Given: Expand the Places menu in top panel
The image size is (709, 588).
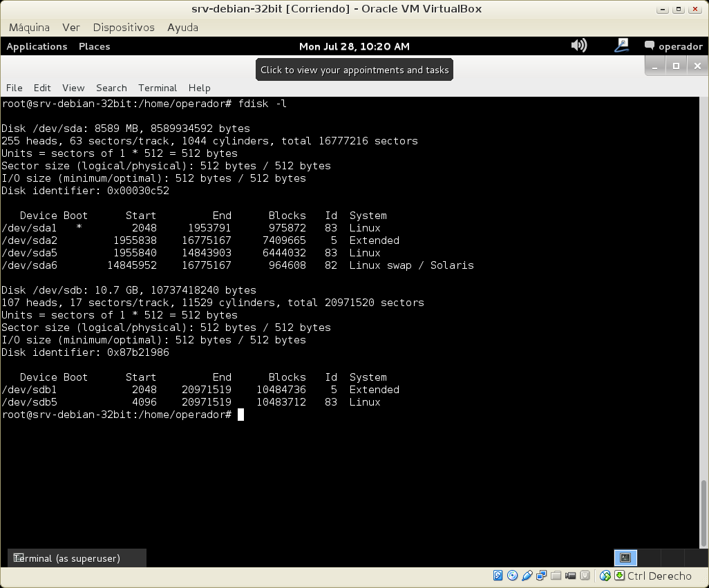Looking at the screenshot, I should tap(95, 46).
